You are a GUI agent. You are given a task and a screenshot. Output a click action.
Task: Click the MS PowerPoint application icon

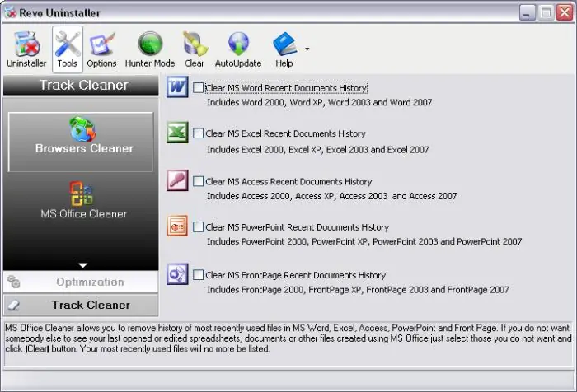pyautogui.click(x=177, y=226)
